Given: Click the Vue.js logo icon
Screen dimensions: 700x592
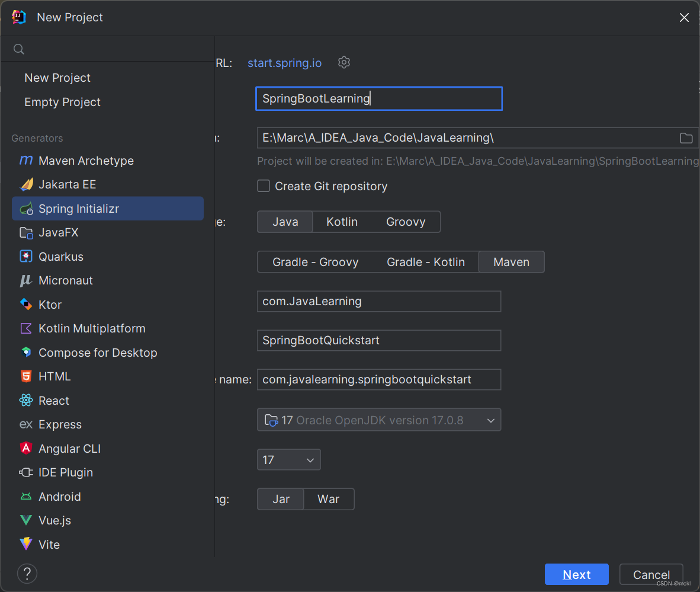Looking at the screenshot, I should [x=26, y=520].
